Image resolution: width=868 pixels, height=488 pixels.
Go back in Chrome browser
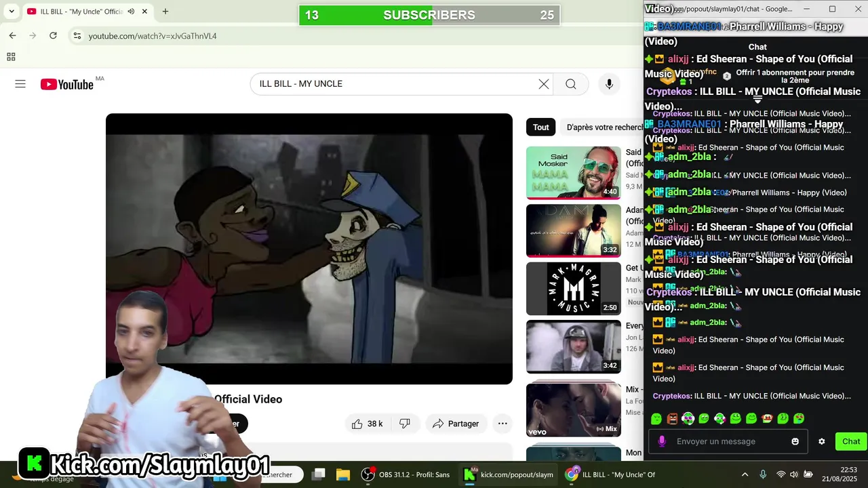coord(12,36)
